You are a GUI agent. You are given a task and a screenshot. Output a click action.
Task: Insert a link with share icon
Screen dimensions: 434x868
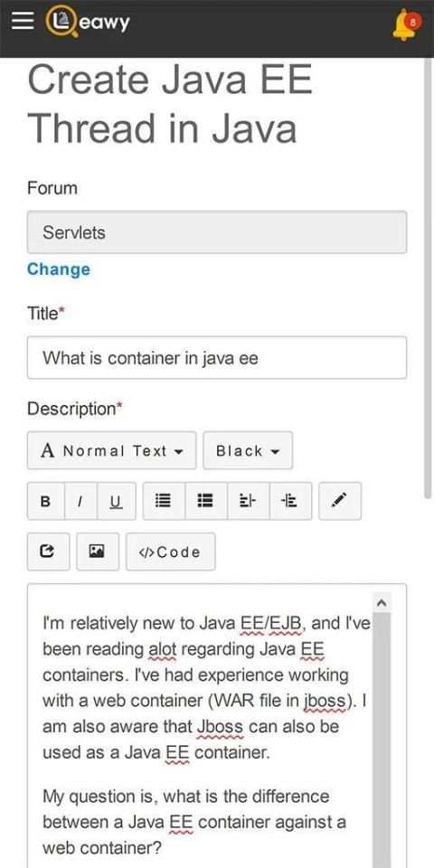[48, 552]
